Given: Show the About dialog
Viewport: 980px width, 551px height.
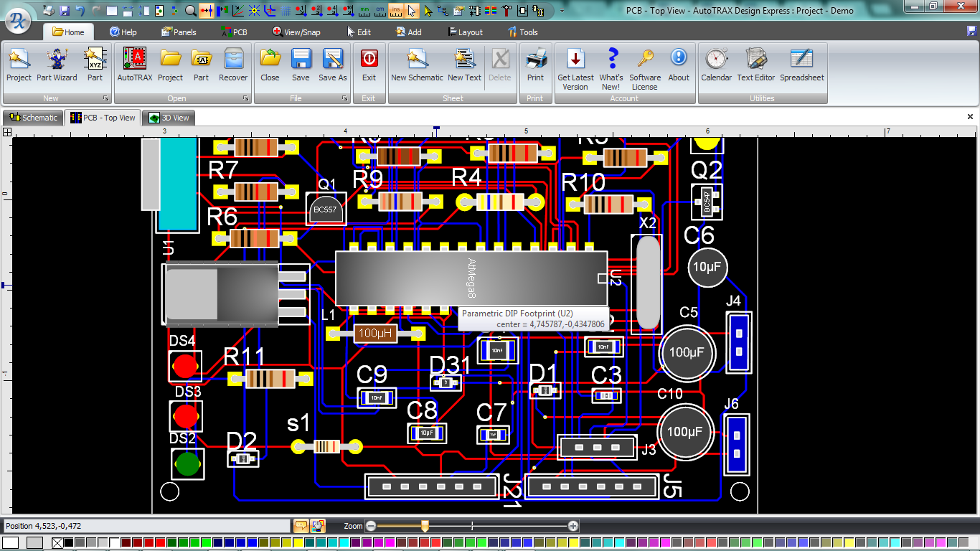Looking at the screenshot, I should tap(679, 65).
